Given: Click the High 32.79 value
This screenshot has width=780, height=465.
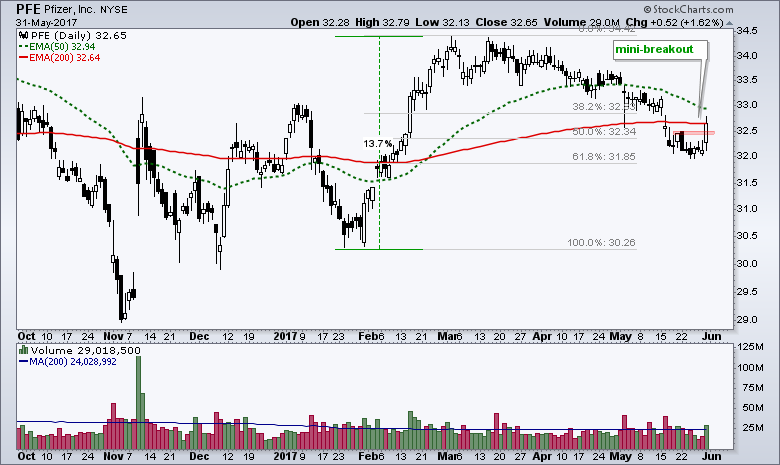Looking at the screenshot, I should click(383, 22).
